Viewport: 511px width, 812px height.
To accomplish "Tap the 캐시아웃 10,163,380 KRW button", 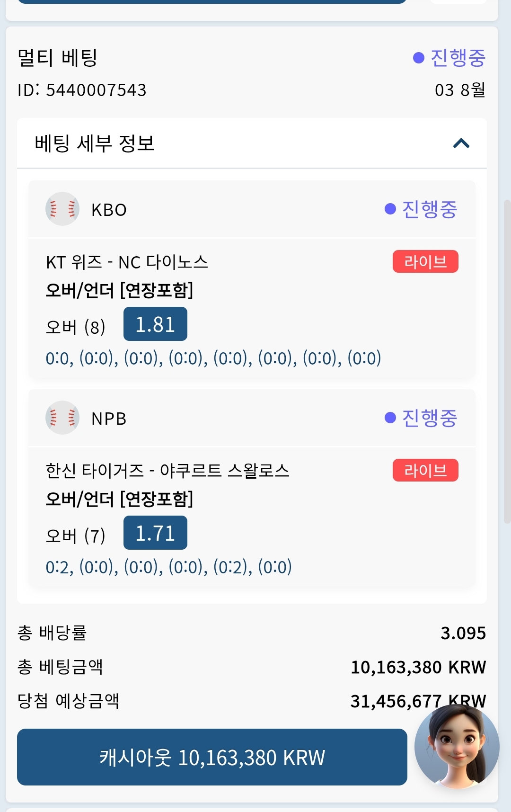I will 212,757.
